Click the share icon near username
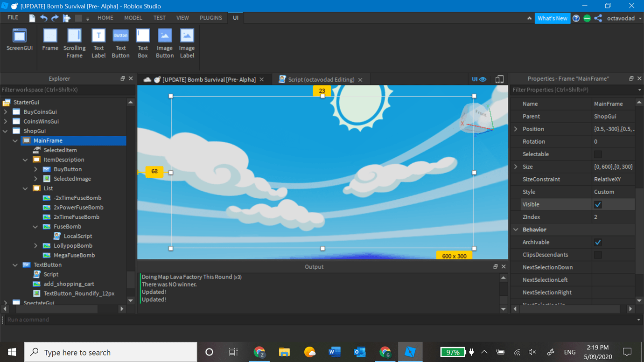The image size is (644, 362). click(x=598, y=18)
